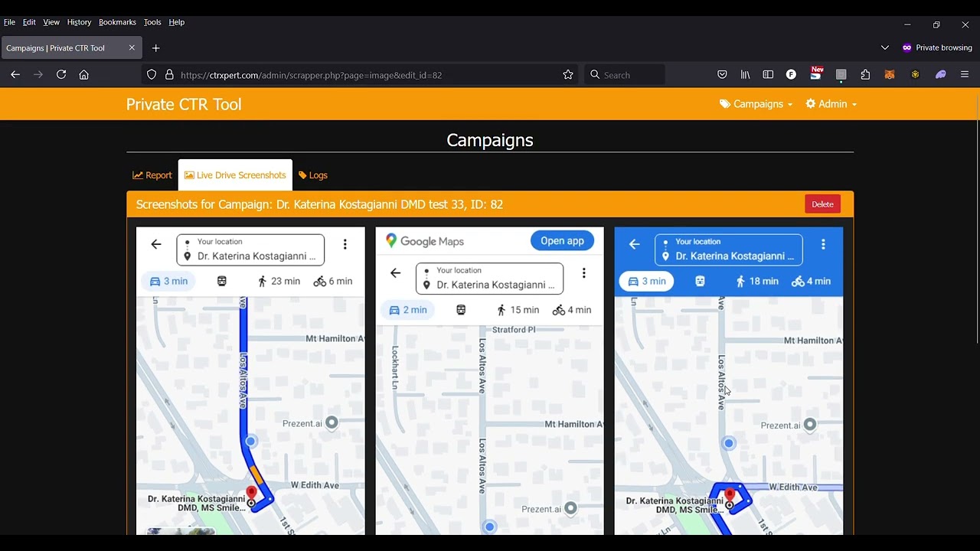Delete the campaign screenshots

[x=822, y=204]
